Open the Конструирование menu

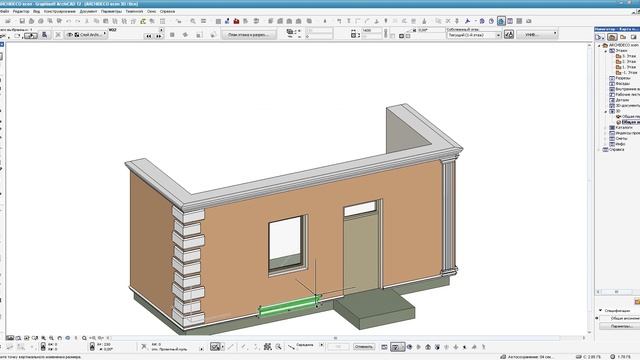tap(60, 11)
